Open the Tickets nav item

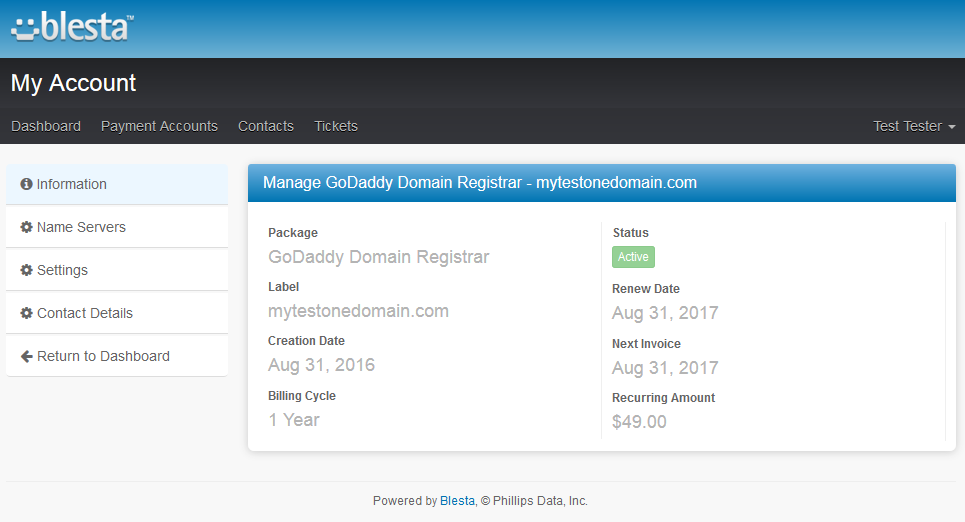[336, 126]
